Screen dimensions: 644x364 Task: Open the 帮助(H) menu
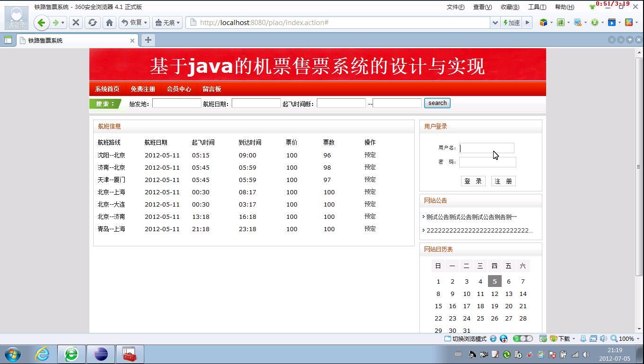565,7
